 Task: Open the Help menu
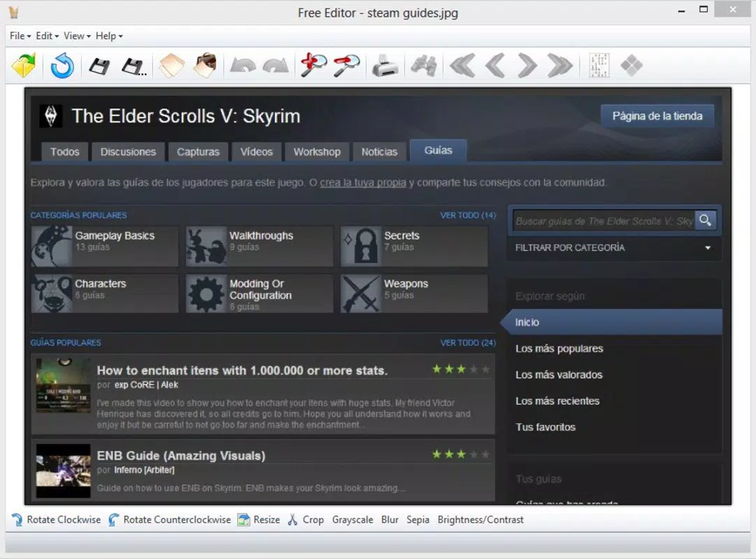[109, 36]
